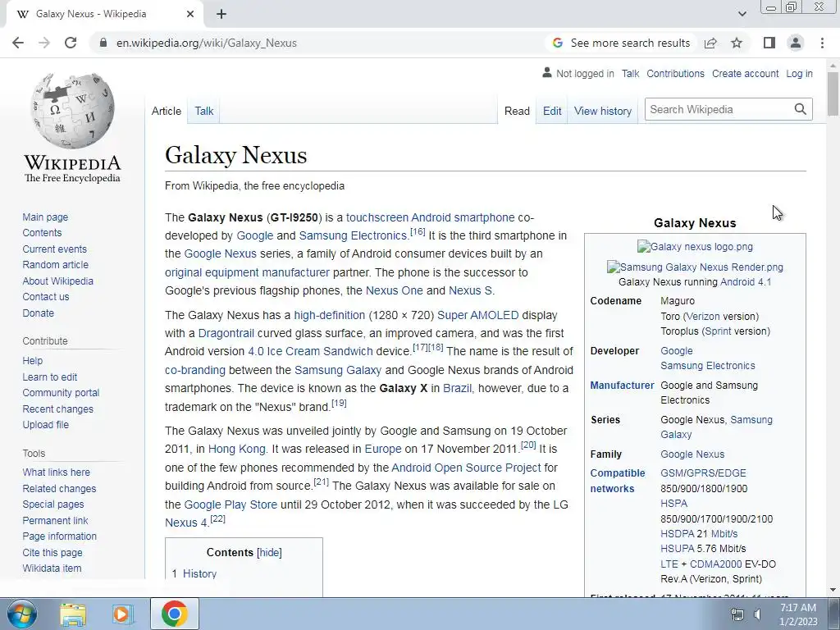This screenshot has width=840, height=630.
Task: Click the Galaxy Nexus browser tab
Action: tap(104, 15)
